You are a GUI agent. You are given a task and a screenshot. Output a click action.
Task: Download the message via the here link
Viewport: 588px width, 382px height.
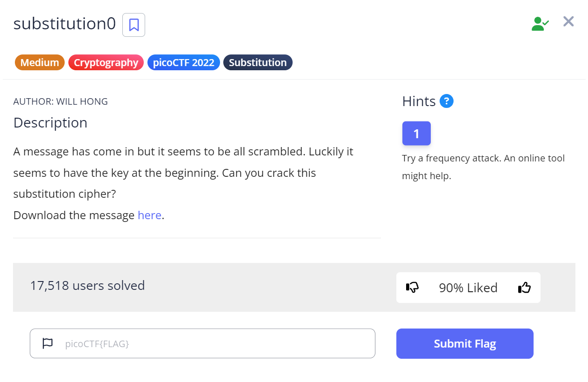[x=149, y=215]
